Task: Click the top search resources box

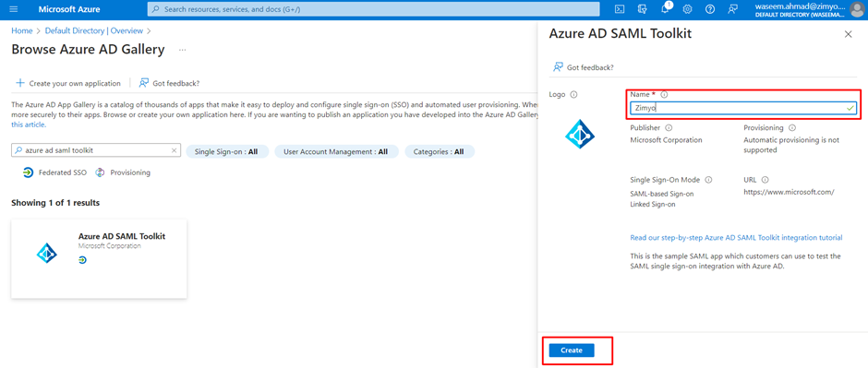Action: 374,9
